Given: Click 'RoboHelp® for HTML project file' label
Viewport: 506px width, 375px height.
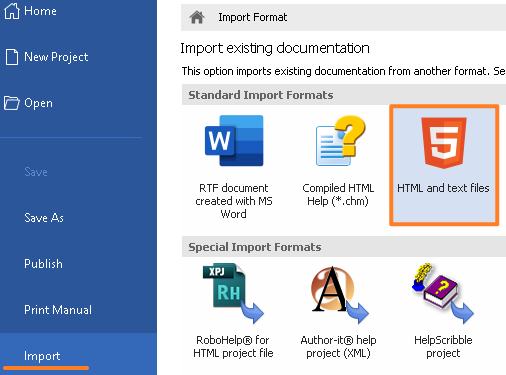Looking at the screenshot, I should (233, 347).
